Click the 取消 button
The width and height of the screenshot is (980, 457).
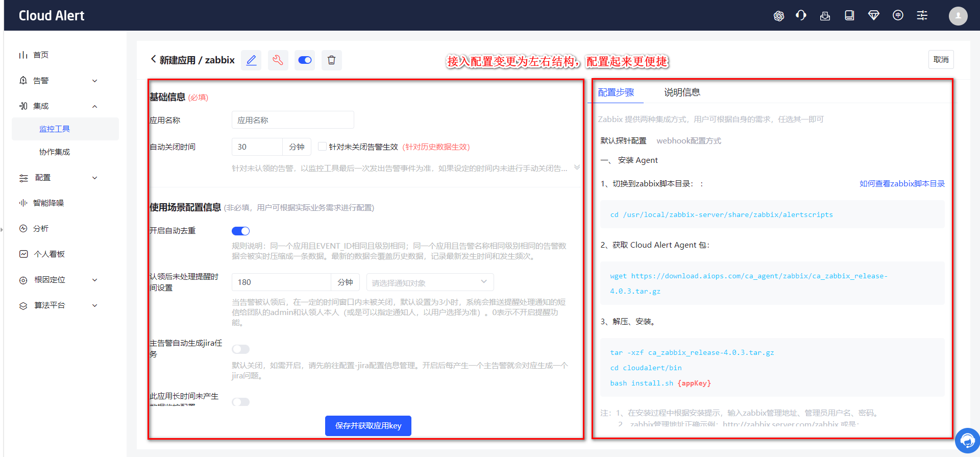click(x=941, y=60)
